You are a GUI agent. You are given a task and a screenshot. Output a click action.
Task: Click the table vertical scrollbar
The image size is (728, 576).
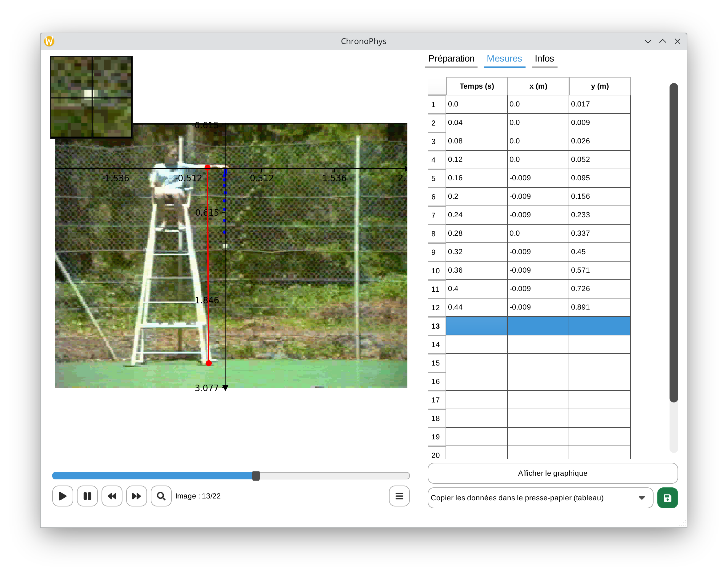tap(673, 243)
